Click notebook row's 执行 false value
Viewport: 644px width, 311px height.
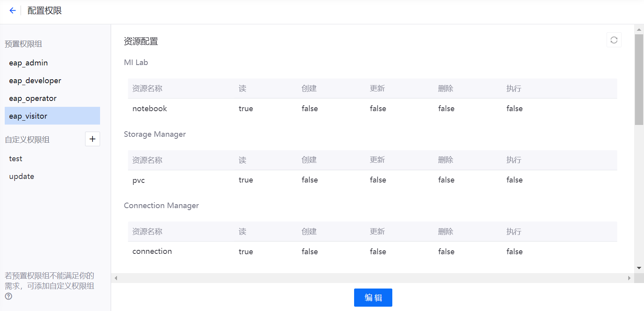pyautogui.click(x=514, y=108)
